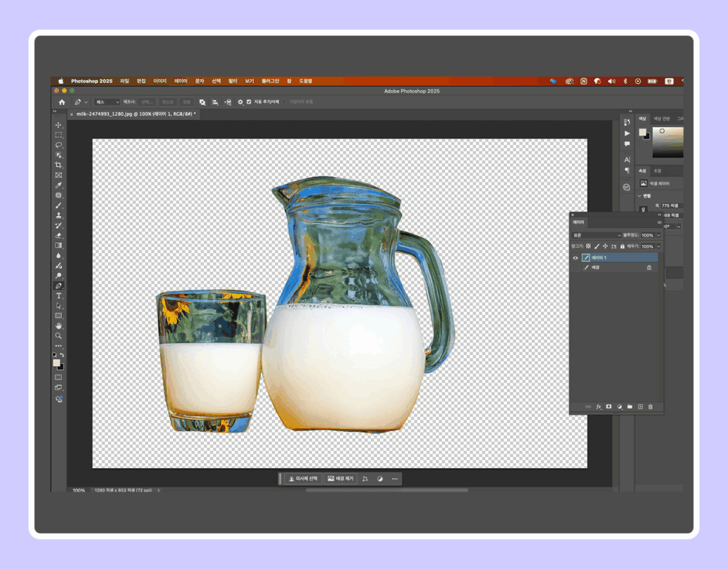Open the 표준 blend mode dropdown

tap(596, 235)
